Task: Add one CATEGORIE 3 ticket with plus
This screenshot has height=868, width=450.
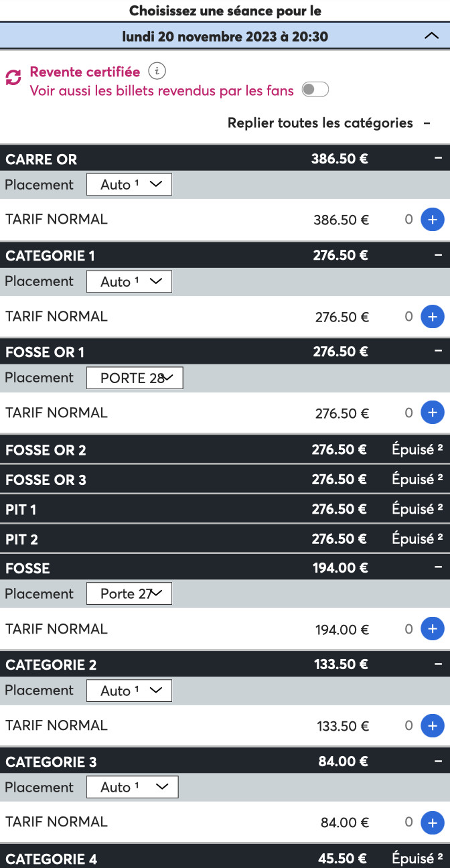Action: pyautogui.click(x=432, y=822)
